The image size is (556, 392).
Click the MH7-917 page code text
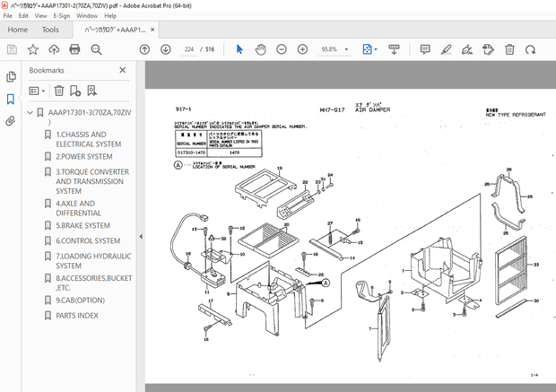pos(332,110)
